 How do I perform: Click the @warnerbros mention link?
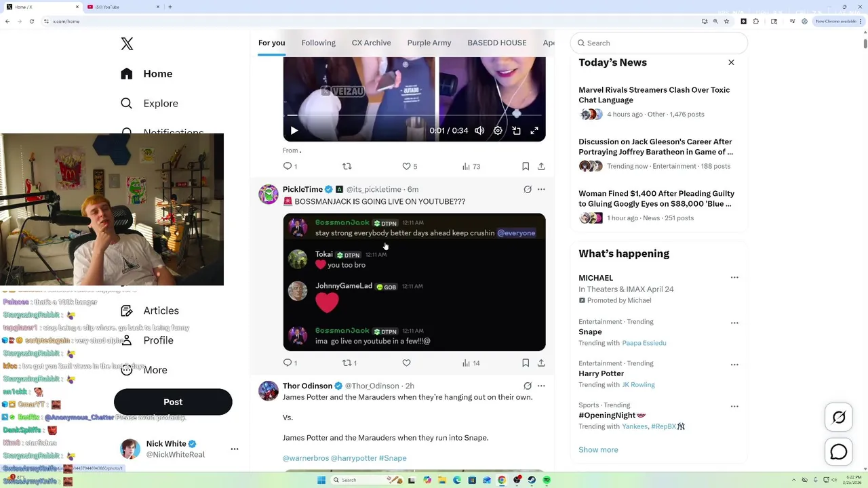(305, 458)
